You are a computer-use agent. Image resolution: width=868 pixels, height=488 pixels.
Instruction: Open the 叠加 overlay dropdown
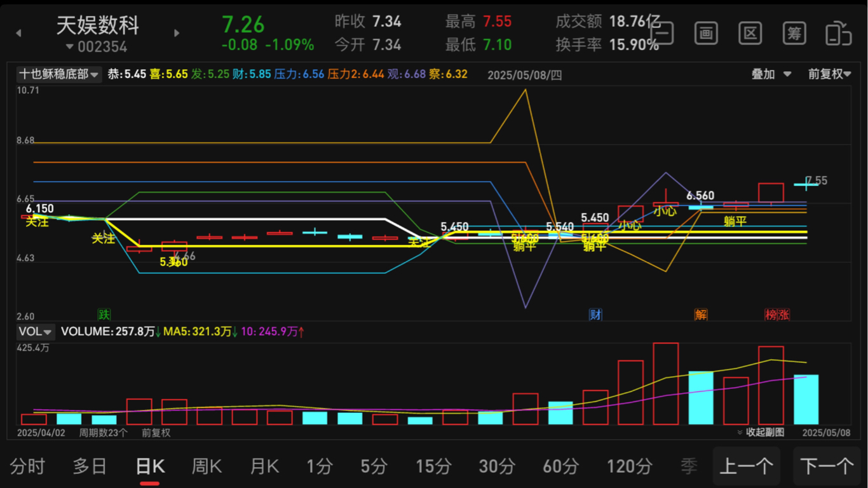click(771, 74)
